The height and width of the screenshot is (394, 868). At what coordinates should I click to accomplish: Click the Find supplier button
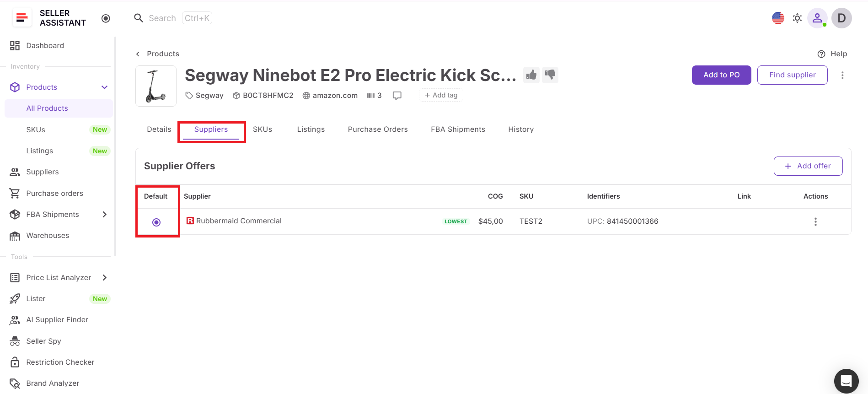pos(793,75)
